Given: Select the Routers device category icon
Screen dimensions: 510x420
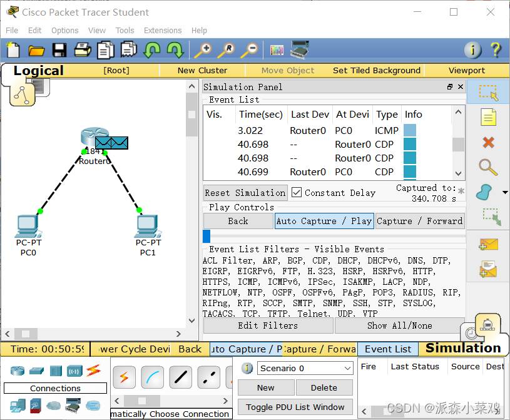Looking at the screenshot, I should click(18, 371).
